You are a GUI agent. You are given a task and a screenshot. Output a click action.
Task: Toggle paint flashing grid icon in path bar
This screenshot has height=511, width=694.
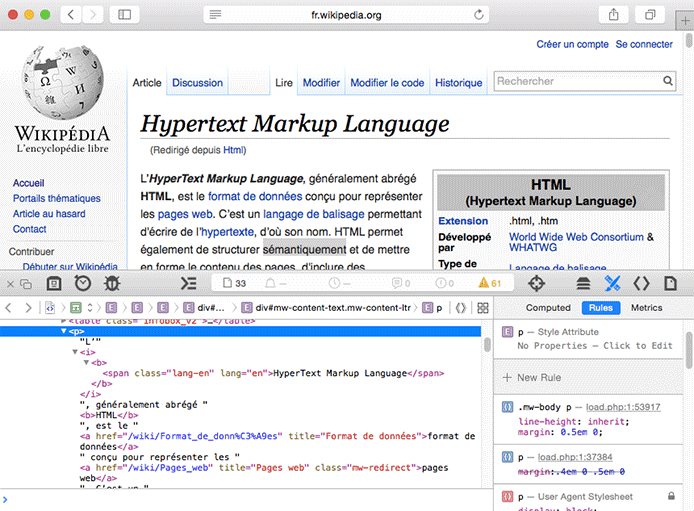(x=483, y=307)
